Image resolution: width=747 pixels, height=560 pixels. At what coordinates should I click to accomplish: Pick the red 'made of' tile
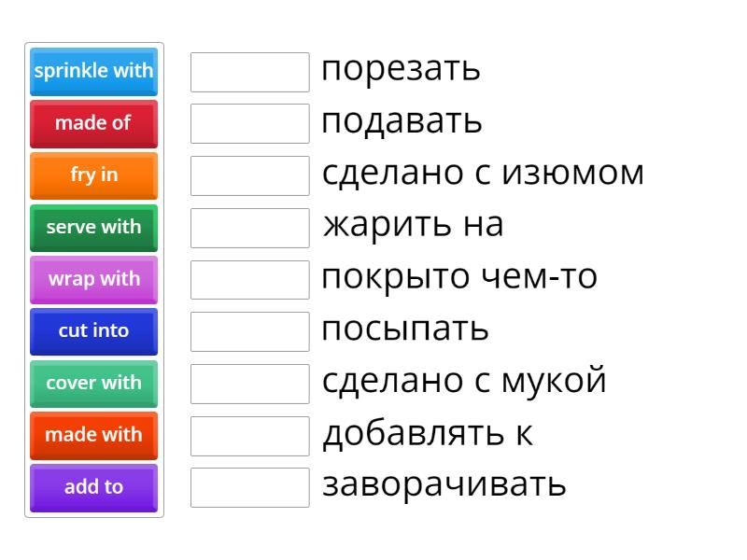pos(93,123)
